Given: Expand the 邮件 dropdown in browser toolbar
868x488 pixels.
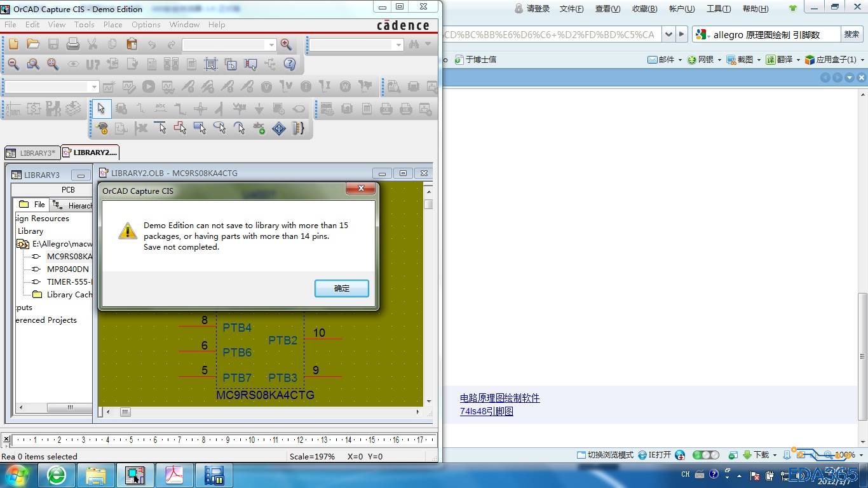Looking at the screenshot, I should click(x=680, y=60).
